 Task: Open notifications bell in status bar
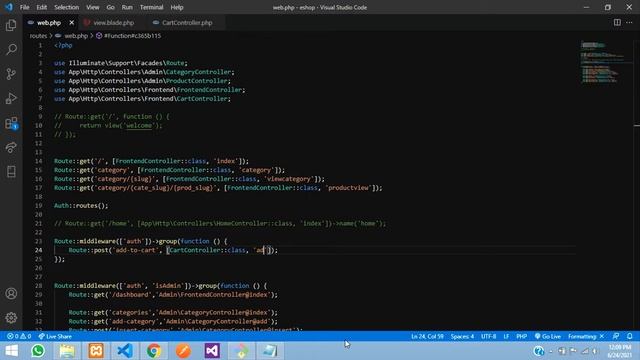pos(630,336)
